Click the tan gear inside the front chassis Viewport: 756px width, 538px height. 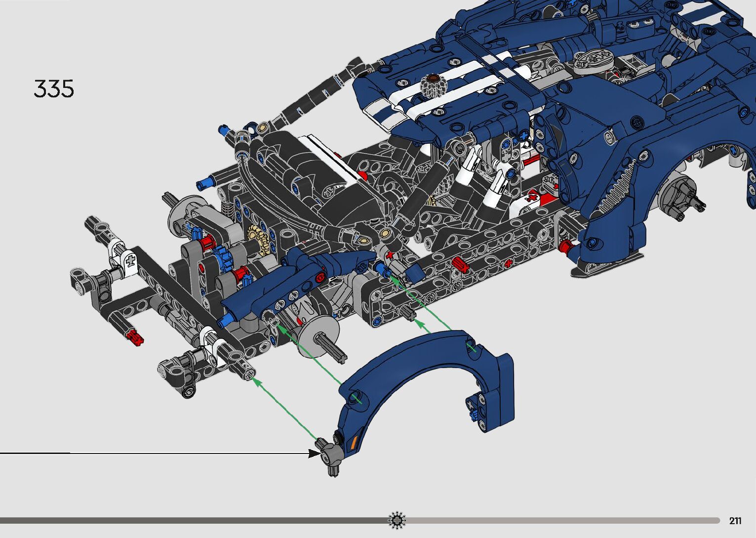tap(258, 239)
